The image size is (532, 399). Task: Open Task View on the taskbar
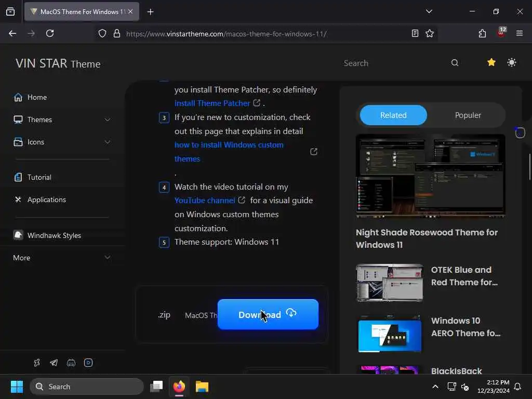(x=156, y=387)
